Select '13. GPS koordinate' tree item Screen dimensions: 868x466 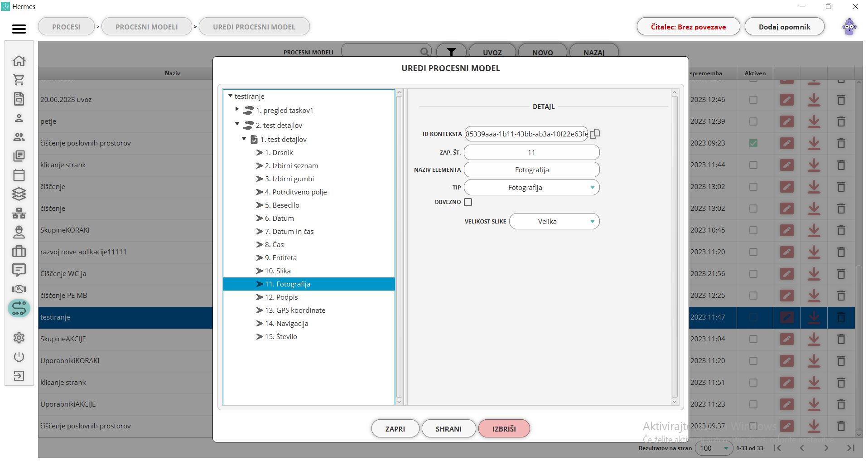pos(295,311)
